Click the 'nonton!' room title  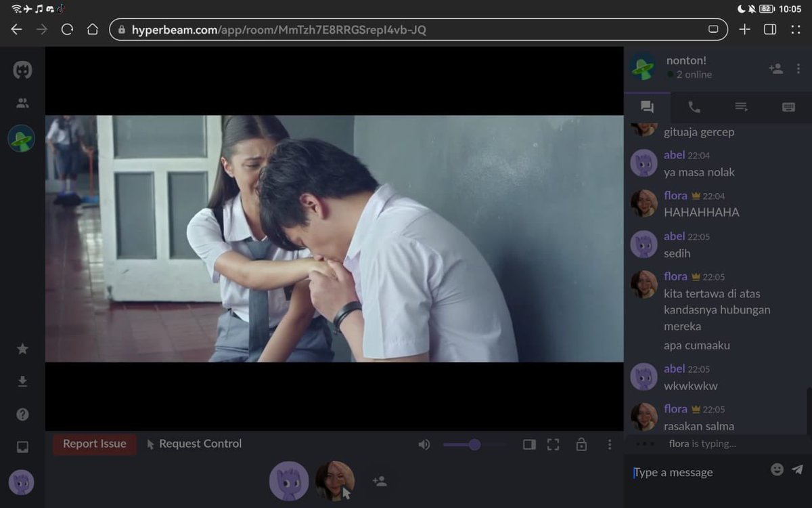pyautogui.click(x=686, y=60)
